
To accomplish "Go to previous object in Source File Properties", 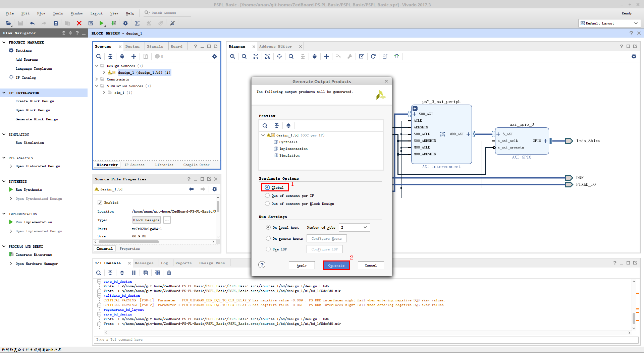I will [191, 189].
